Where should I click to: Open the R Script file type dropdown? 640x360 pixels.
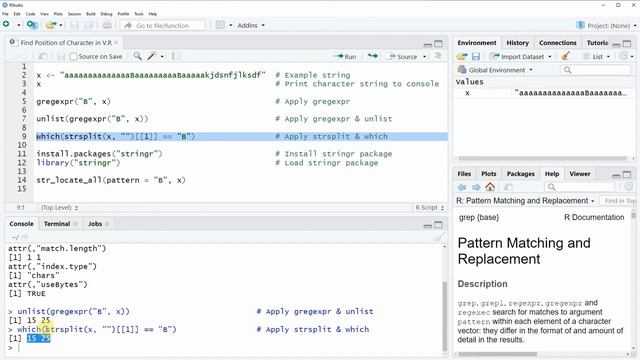(429, 207)
